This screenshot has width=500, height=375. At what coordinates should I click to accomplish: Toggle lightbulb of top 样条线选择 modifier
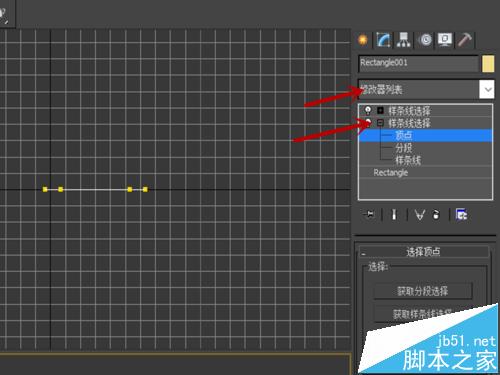click(x=368, y=110)
